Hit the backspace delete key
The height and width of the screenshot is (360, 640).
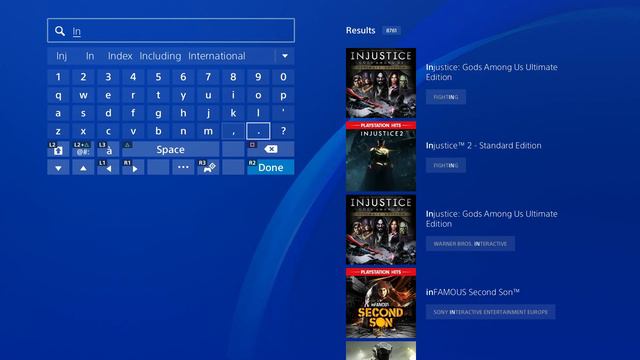pyautogui.click(x=270, y=149)
